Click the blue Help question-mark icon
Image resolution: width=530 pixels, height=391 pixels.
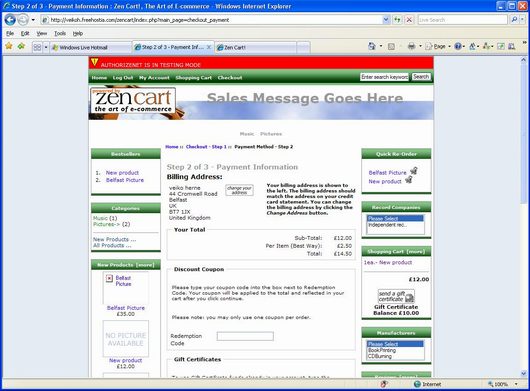458,46
